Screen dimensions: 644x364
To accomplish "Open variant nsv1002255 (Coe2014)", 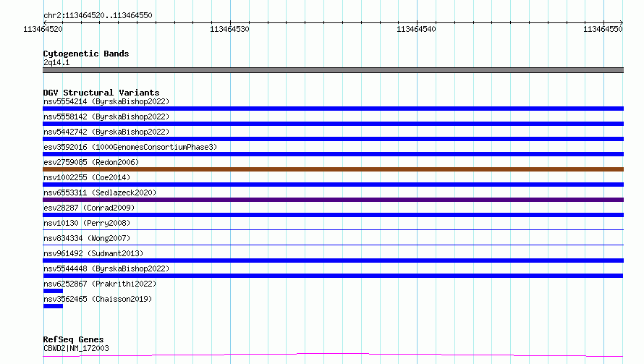I will tap(87, 177).
